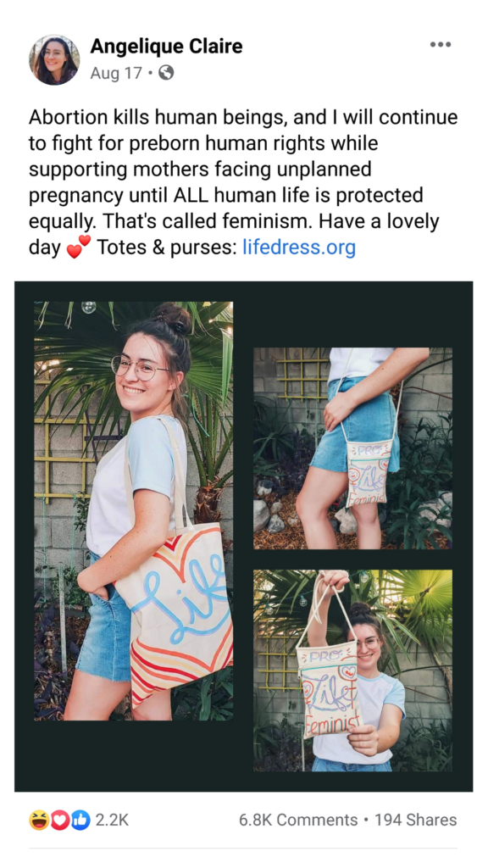The width and height of the screenshot is (488, 868).
Task: Click the Aug 17 post timestamp
Action: [115, 73]
